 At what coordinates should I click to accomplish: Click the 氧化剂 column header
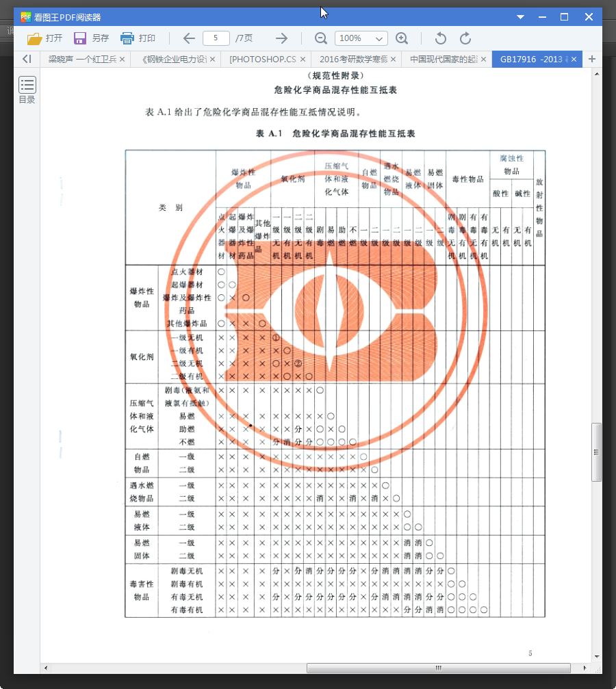click(x=293, y=179)
